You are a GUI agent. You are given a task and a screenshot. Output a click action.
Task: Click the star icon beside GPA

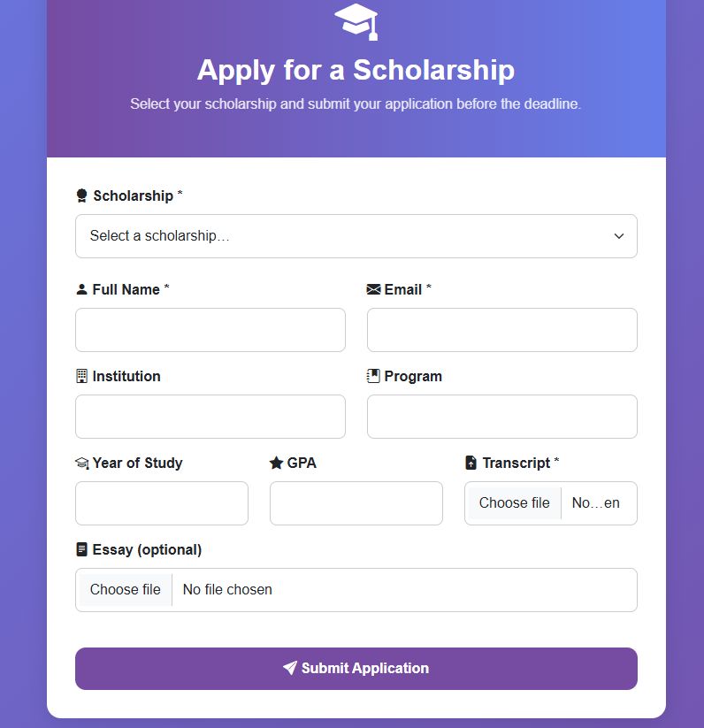[276, 463]
